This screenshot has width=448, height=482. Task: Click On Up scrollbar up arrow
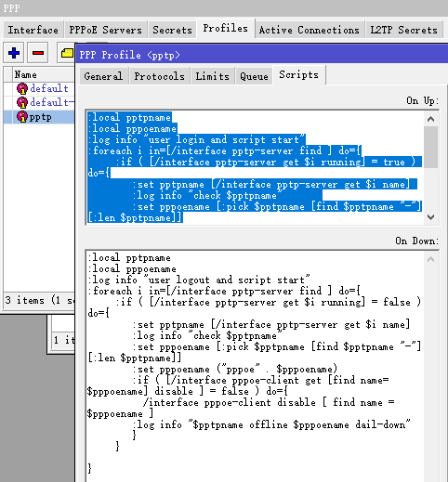(x=430, y=119)
